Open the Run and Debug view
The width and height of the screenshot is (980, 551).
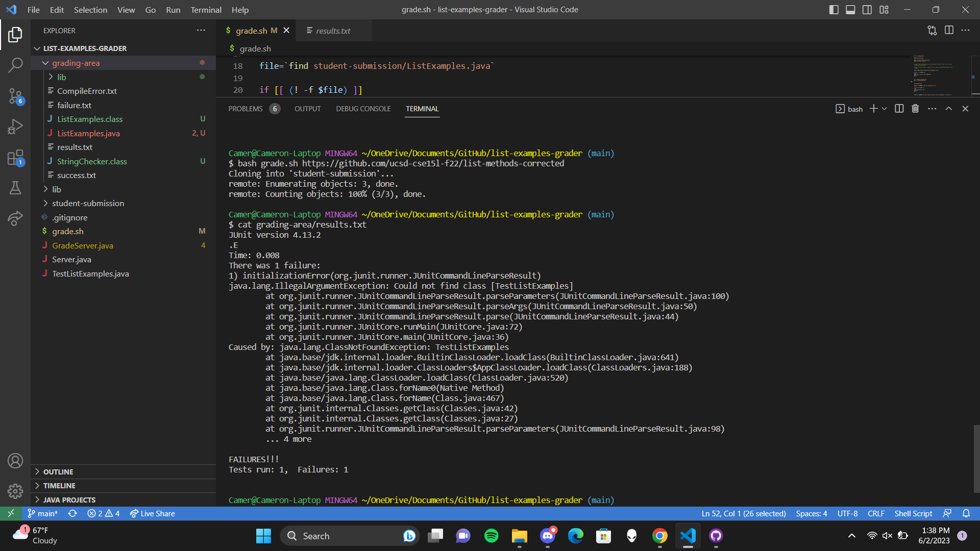click(x=15, y=127)
